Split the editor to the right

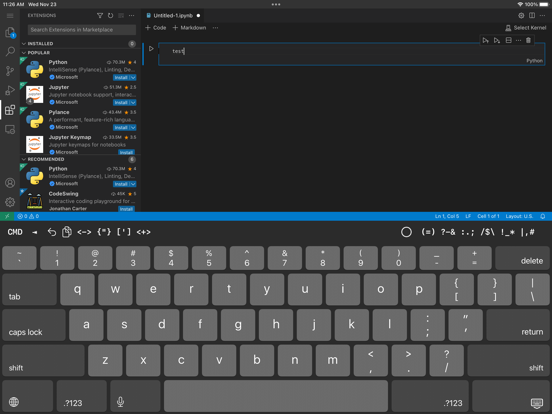coord(532,15)
